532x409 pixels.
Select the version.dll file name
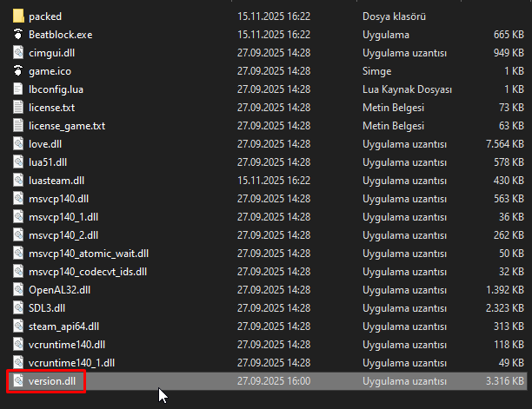(52, 381)
